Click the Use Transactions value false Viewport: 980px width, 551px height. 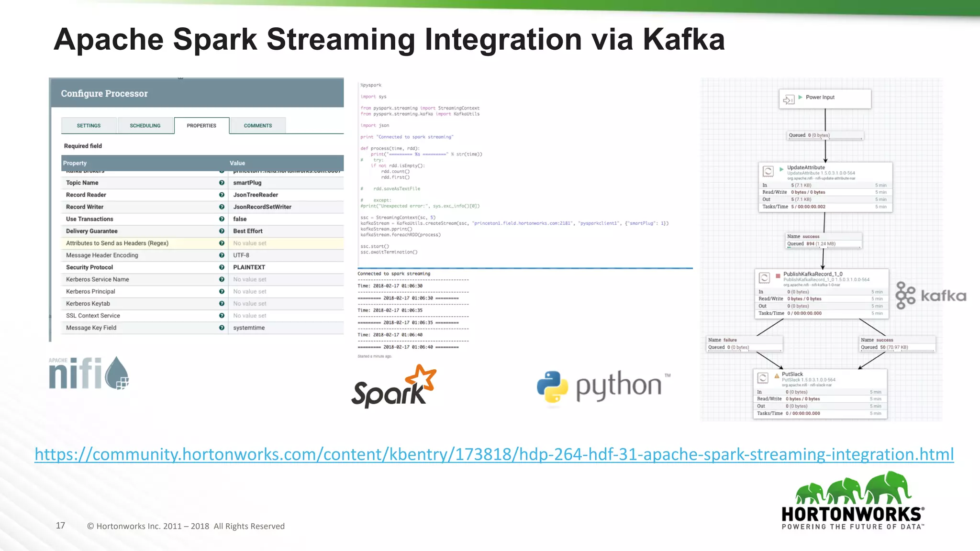point(240,219)
